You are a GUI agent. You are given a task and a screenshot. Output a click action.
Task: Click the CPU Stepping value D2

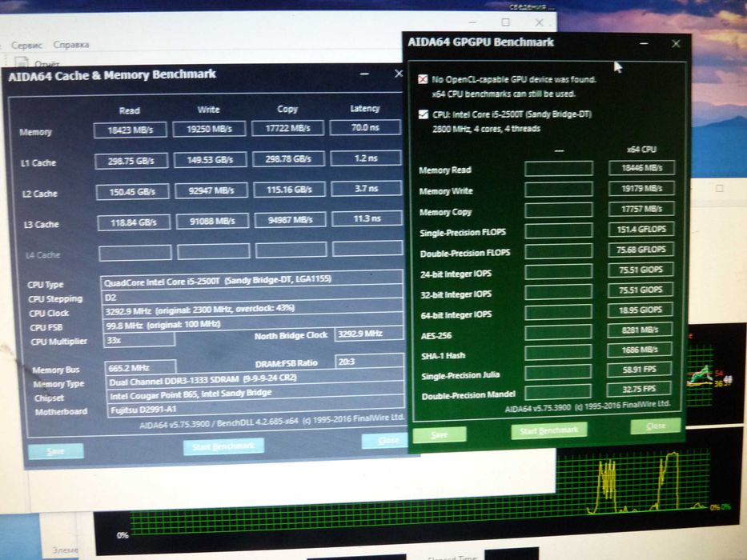tap(253, 297)
